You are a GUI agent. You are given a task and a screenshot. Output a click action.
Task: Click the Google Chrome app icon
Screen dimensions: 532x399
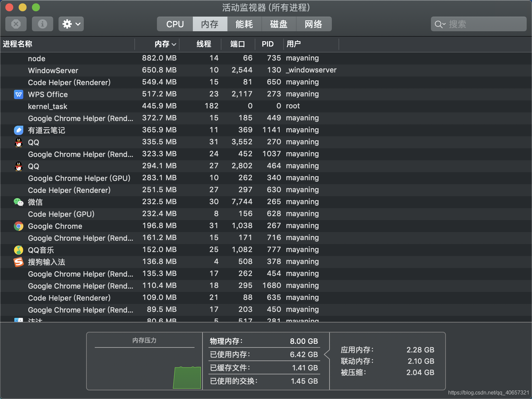point(19,226)
